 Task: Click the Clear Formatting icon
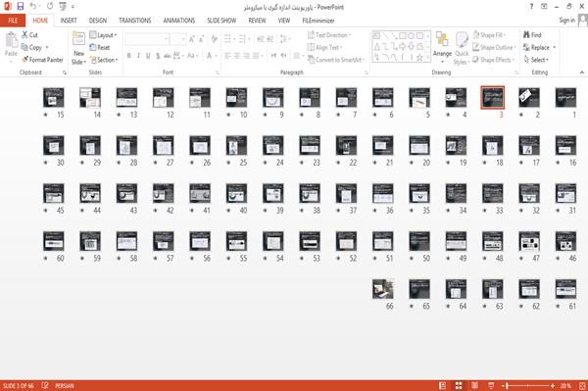point(214,39)
